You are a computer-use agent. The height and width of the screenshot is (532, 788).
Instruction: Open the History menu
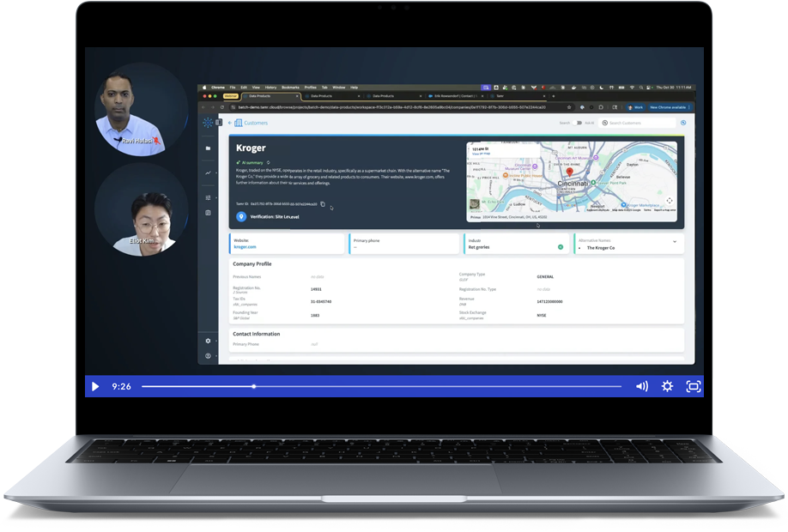[x=271, y=88]
